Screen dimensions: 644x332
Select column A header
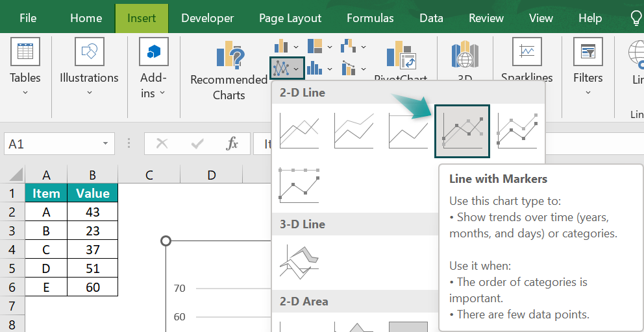pyautogui.click(x=46, y=175)
